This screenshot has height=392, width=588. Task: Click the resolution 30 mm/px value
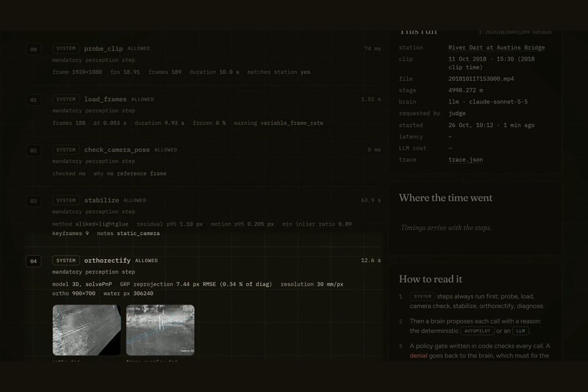[312, 285]
